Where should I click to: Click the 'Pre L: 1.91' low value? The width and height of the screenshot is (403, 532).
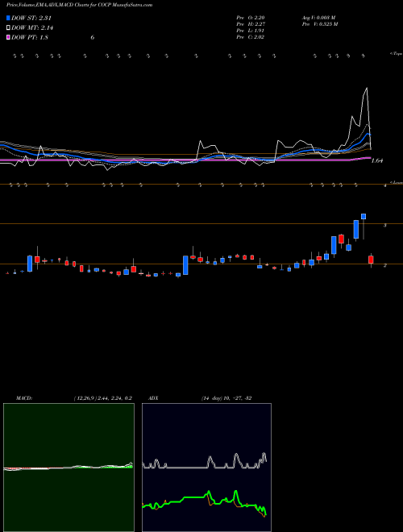251,31
